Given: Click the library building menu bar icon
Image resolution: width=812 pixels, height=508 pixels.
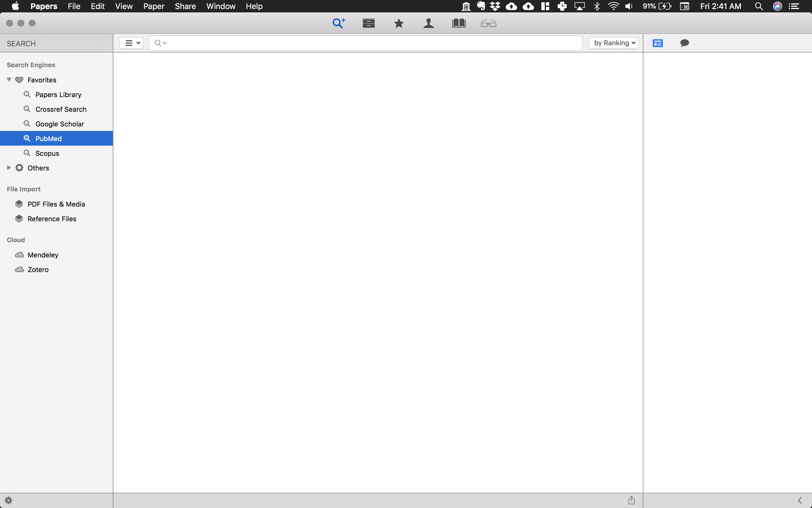Looking at the screenshot, I should (466, 6).
